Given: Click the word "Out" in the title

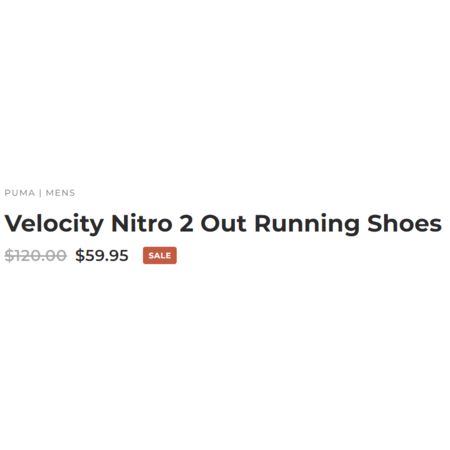Looking at the screenshot, I should (223, 223).
